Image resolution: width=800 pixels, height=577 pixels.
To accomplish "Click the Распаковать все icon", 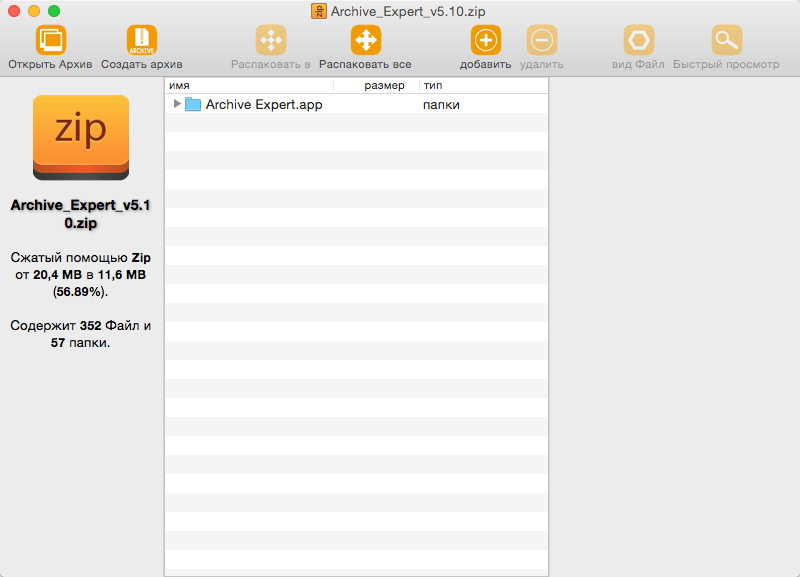I will coord(365,40).
